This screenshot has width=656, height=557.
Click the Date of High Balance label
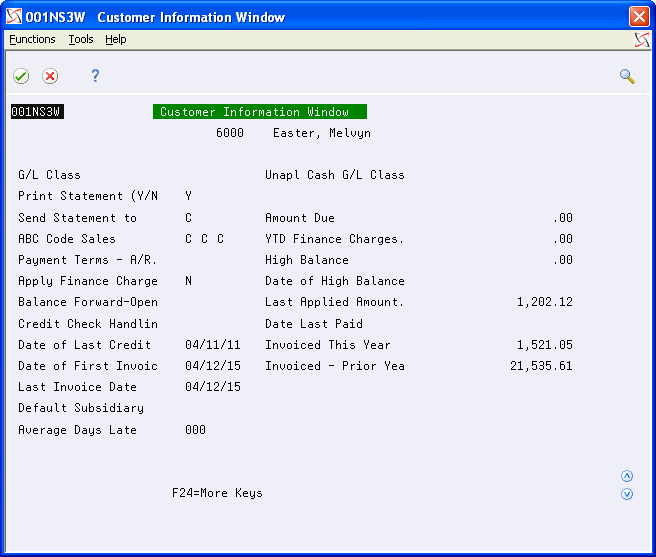[x=335, y=281]
